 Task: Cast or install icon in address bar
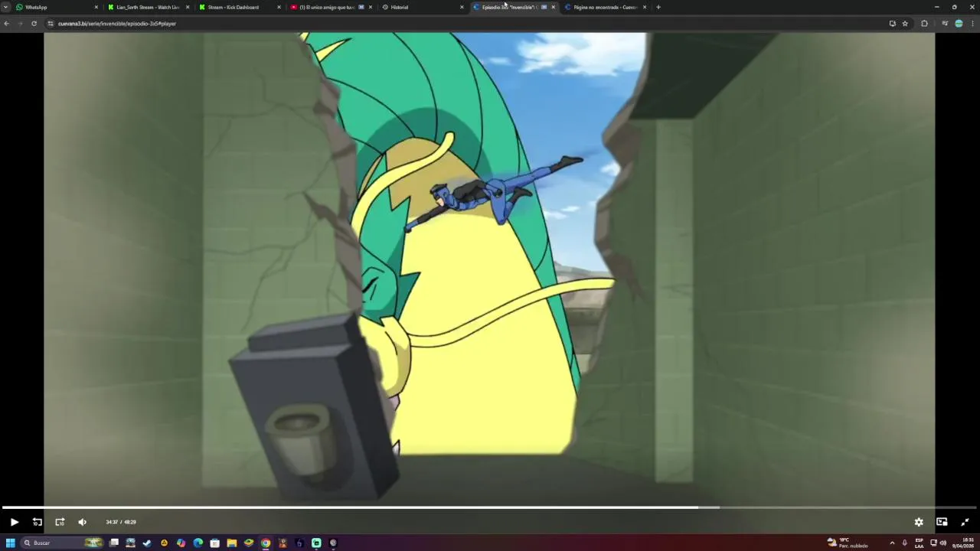pyautogui.click(x=892, y=24)
